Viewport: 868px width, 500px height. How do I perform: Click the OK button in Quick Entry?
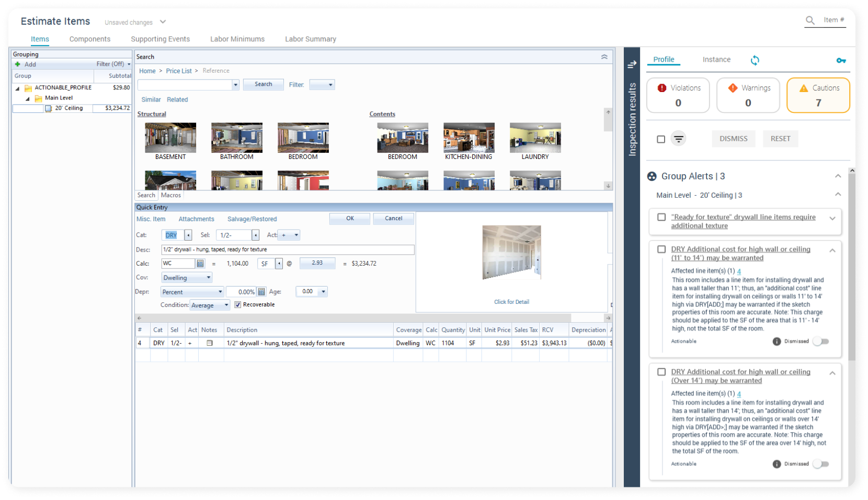pos(350,219)
